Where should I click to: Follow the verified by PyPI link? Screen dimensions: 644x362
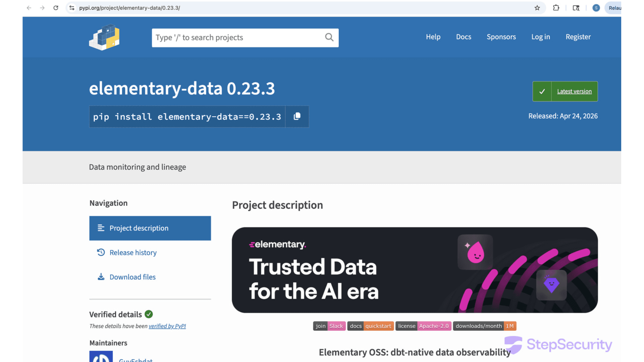point(167,326)
